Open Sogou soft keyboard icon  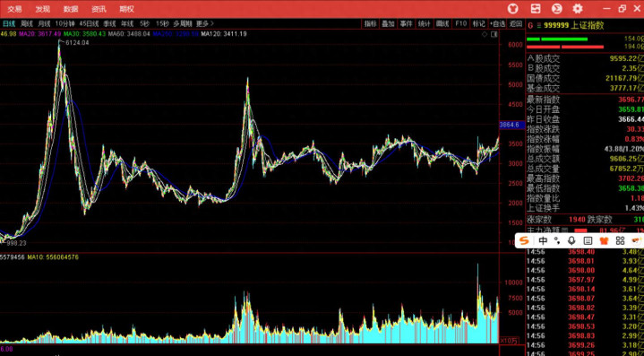coord(588,240)
